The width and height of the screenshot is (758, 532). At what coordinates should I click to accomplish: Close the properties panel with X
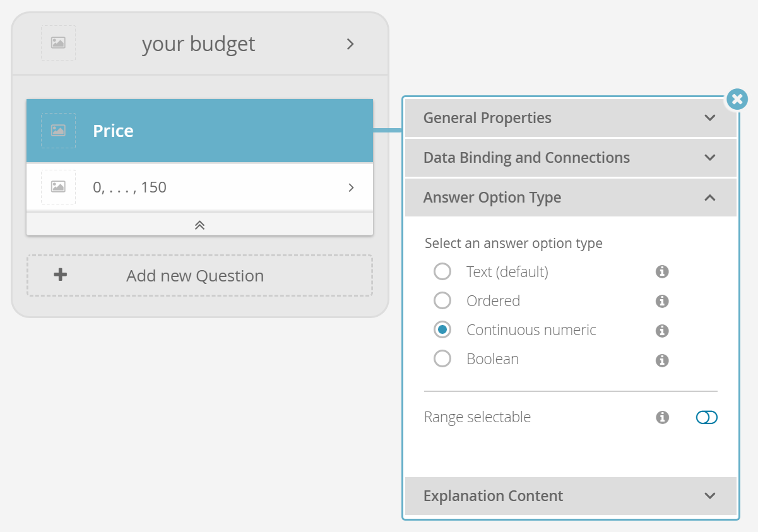click(x=737, y=99)
